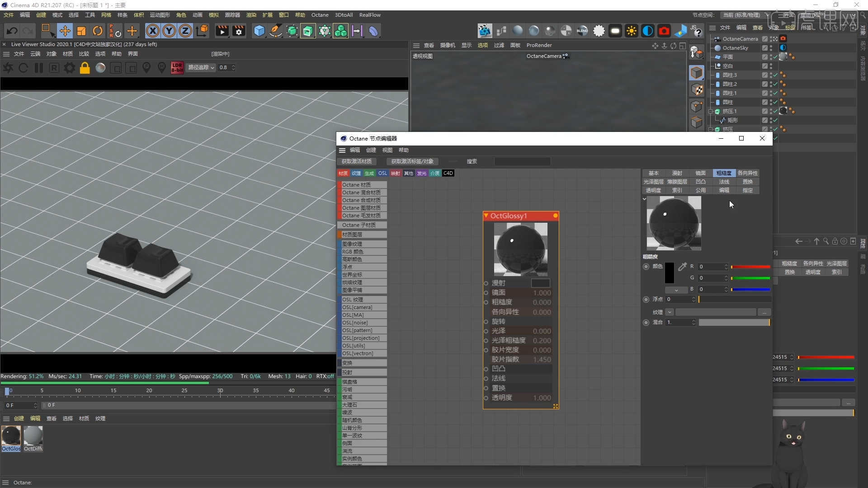The image size is (868, 488).
Task: Toggle the X axis lock
Action: point(153,31)
